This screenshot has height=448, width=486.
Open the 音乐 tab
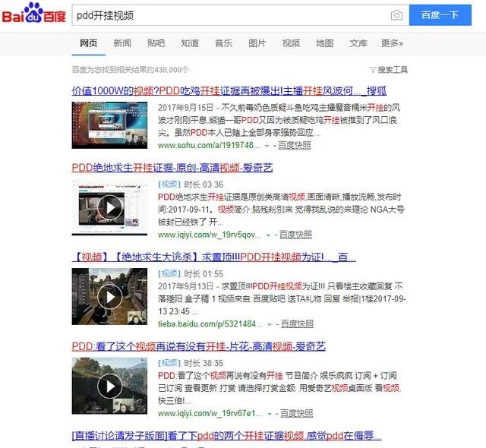[x=223, y=43]
